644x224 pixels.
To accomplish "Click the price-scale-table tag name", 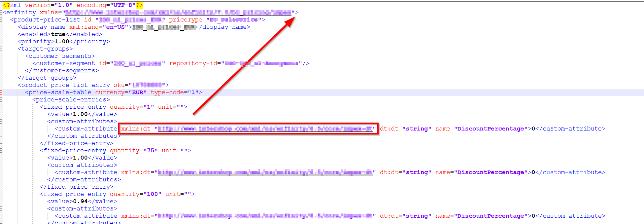I will pos(60,93).
